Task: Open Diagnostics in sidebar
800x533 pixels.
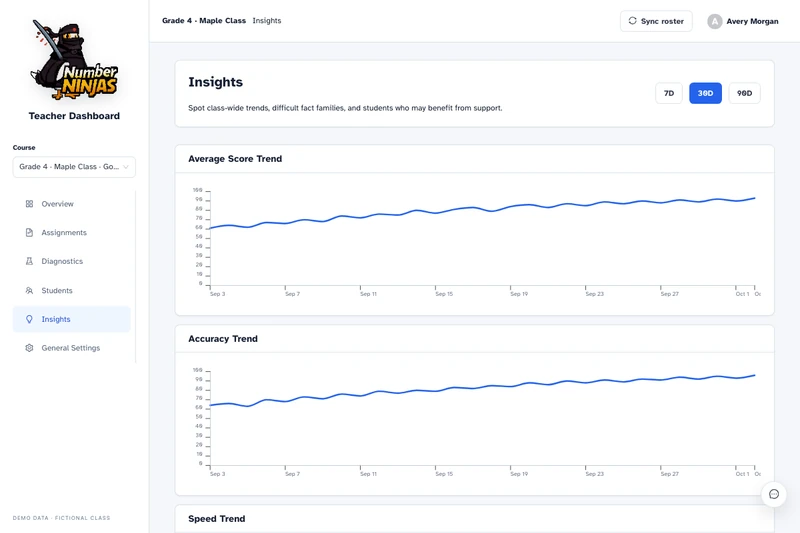Action: pyautogui.click(x=71, y=261)
